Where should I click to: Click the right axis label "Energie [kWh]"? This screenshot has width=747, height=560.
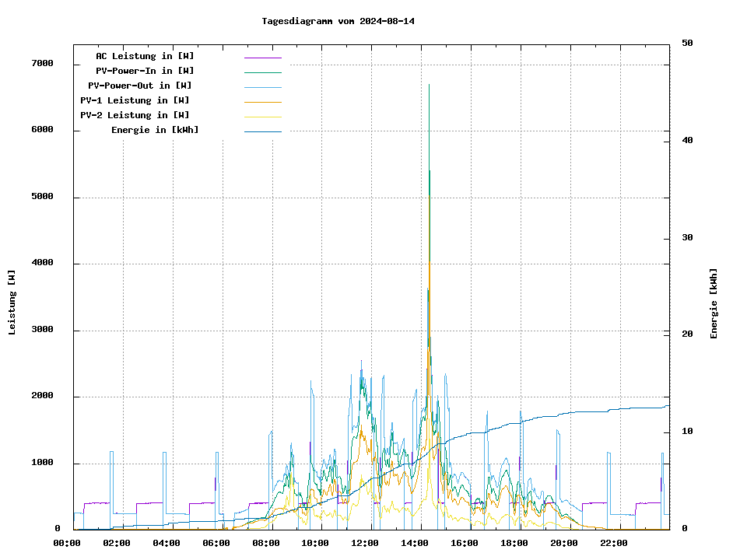[714, 303]
